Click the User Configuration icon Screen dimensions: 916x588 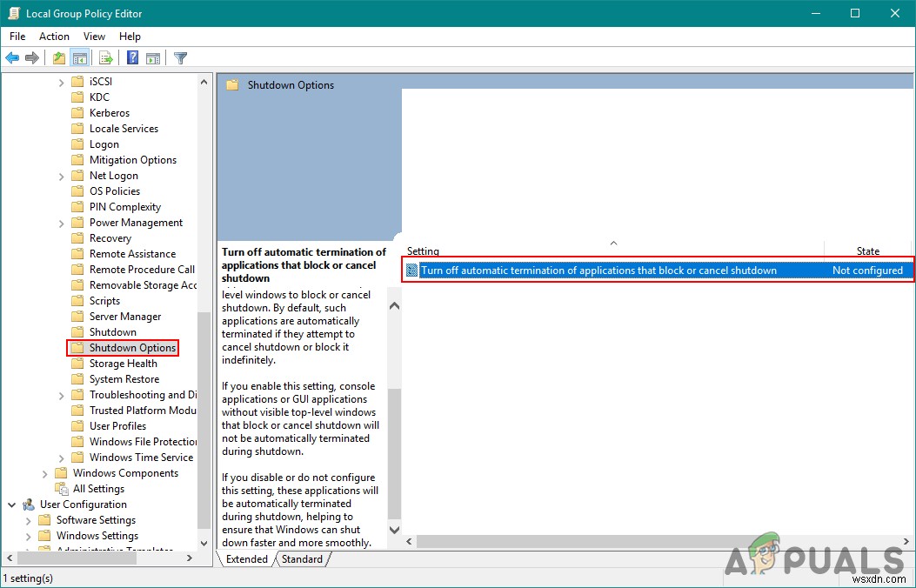(29, 504)
